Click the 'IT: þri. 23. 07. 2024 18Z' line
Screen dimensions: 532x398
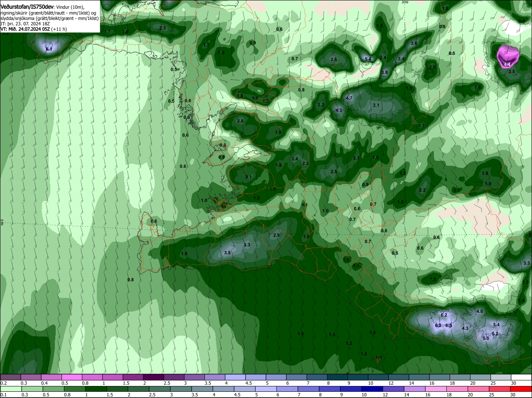(25, 24)
